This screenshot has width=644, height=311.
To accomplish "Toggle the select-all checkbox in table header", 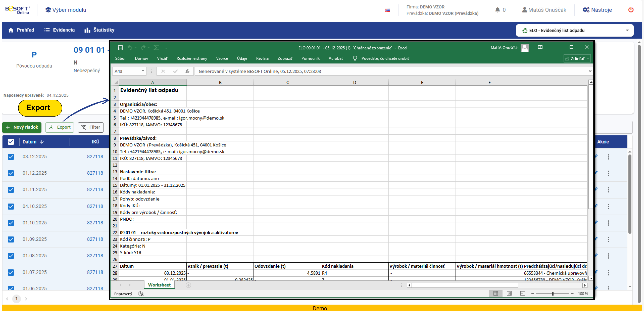I will pyautogui.click(x=11, y=142).
